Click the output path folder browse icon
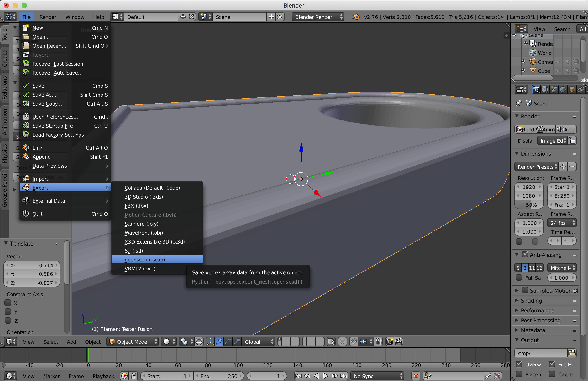The width and height of the screenshot is (588, 381). 572,353
